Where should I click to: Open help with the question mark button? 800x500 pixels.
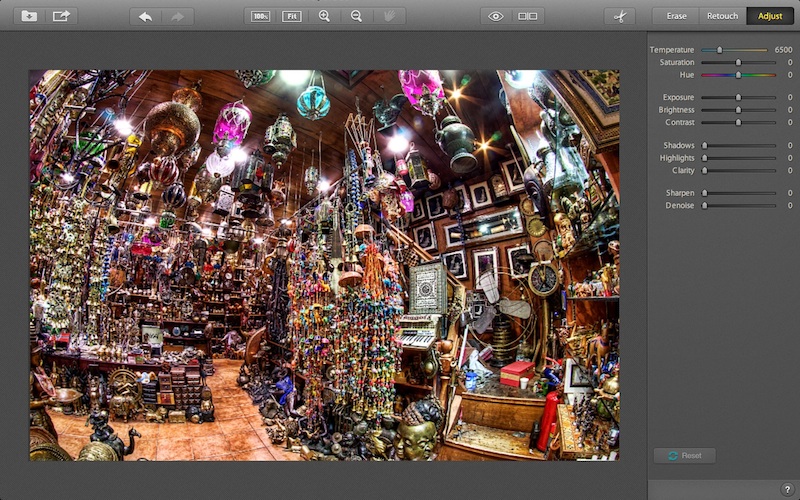tap(787, 489)
